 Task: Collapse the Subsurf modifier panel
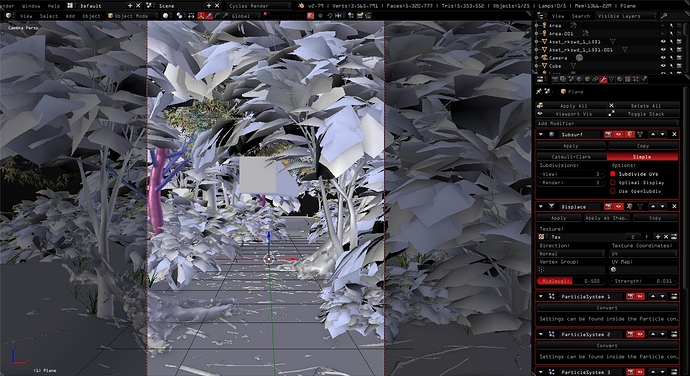[x=541, y=134]
